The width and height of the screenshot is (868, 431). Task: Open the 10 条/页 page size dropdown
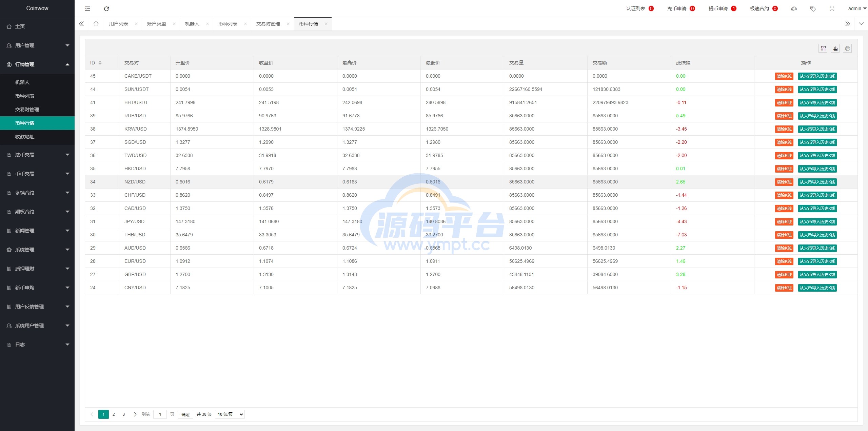click(x=230, y=414)
